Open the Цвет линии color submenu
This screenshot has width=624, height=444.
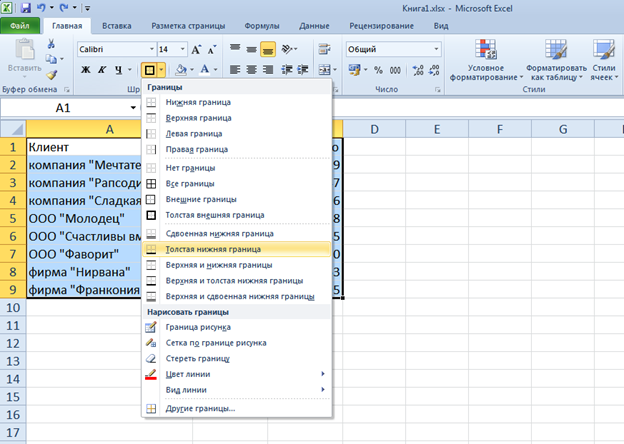coord(235,374)
